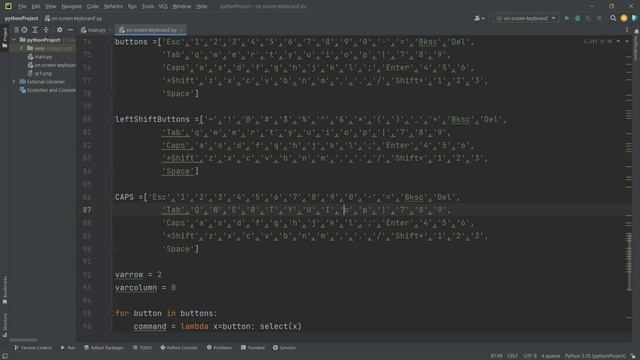
Task: Open the teal Code With Me icon
Action: tap(634, 18)
